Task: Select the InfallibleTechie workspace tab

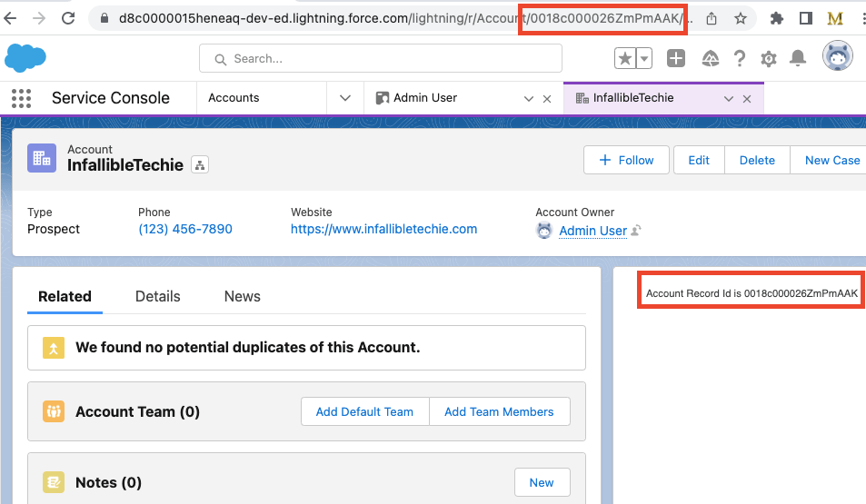Action: [633, 98]
